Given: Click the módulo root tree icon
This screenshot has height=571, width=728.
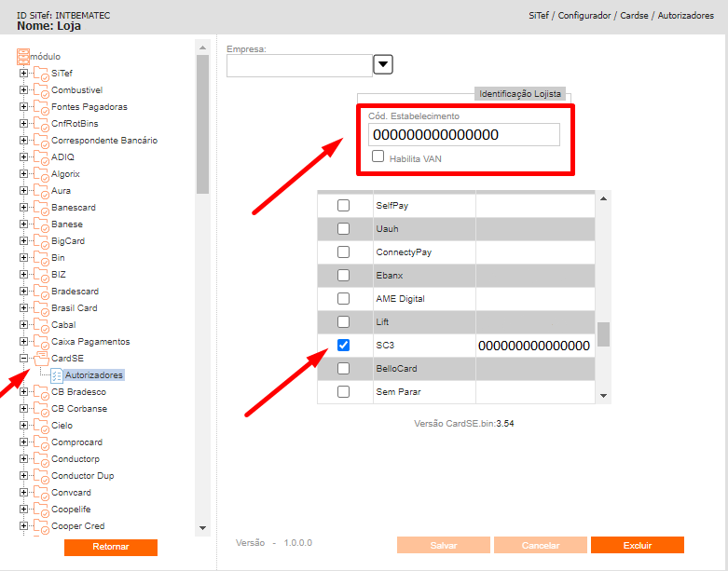Looking at the screenshot, I should tap(23, 56).
